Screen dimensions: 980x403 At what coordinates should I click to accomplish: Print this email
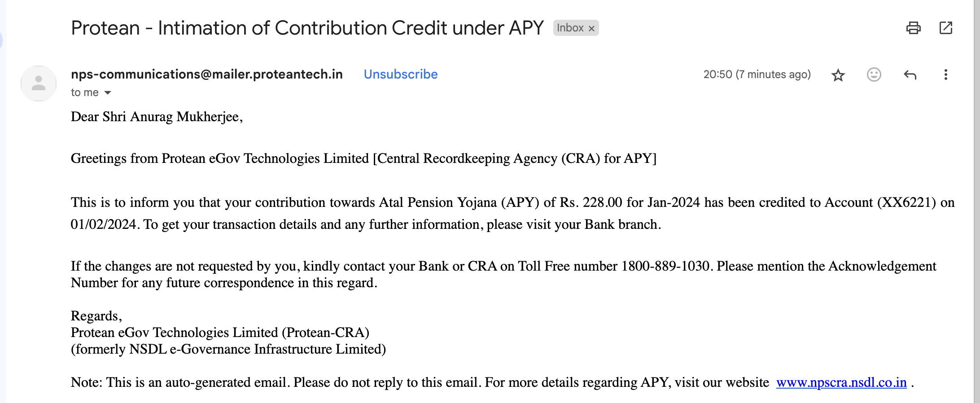coord(913,28)
